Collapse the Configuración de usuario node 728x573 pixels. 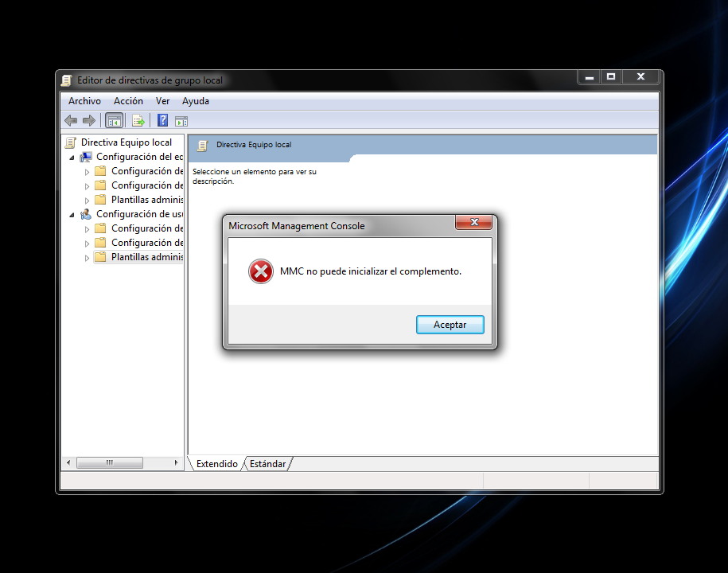click(x=72, y=215)
